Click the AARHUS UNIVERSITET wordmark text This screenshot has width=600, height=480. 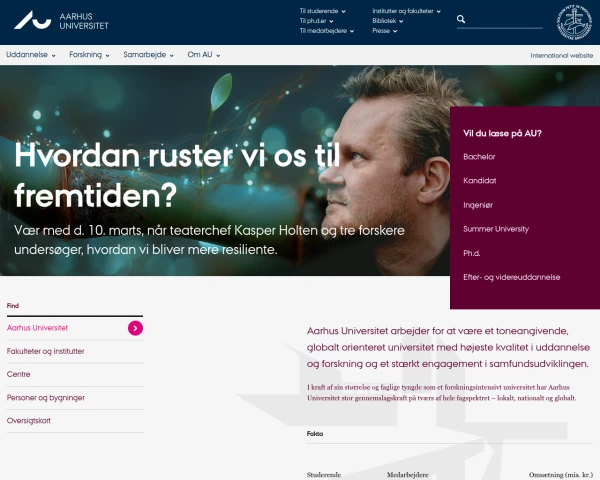[x=84, y=21]
